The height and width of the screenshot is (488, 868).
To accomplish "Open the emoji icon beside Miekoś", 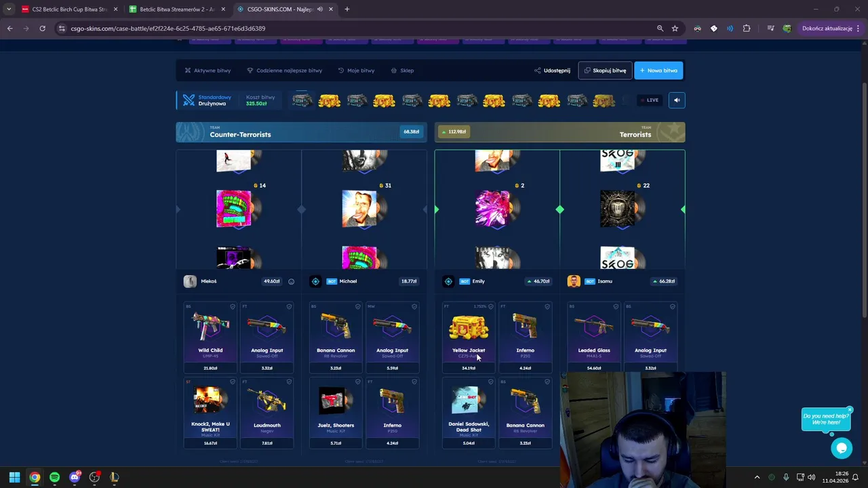I will 291,281.
